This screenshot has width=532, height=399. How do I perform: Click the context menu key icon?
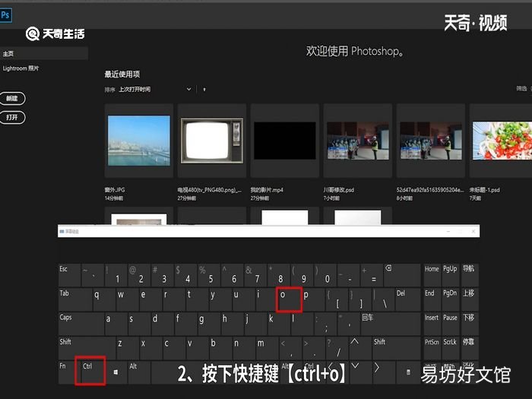408,372
